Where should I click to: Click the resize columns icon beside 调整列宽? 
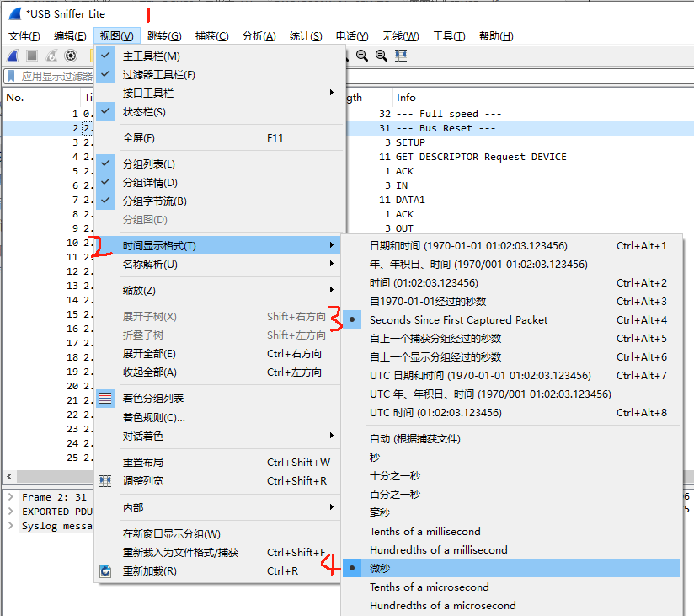point(105,481)
